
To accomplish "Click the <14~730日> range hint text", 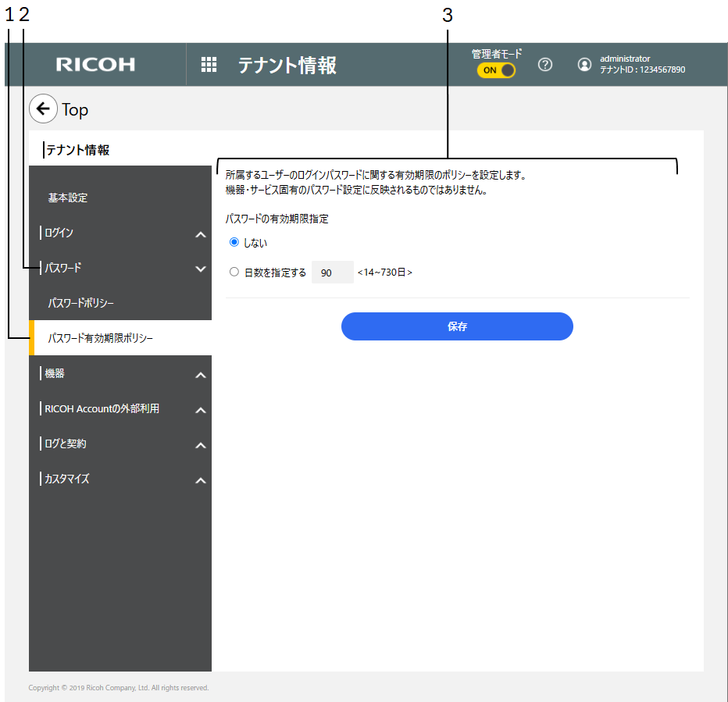I will click(x=384, y=273).
